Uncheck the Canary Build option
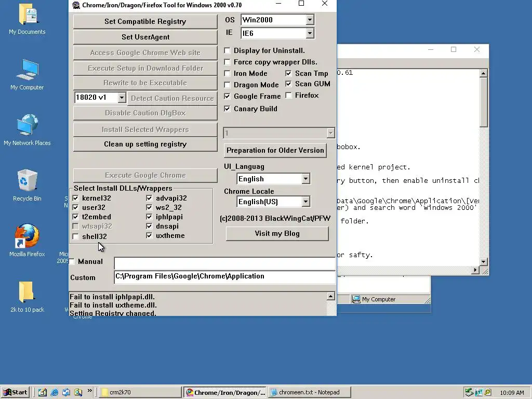532x399 pixels. (x=228, y=109)
